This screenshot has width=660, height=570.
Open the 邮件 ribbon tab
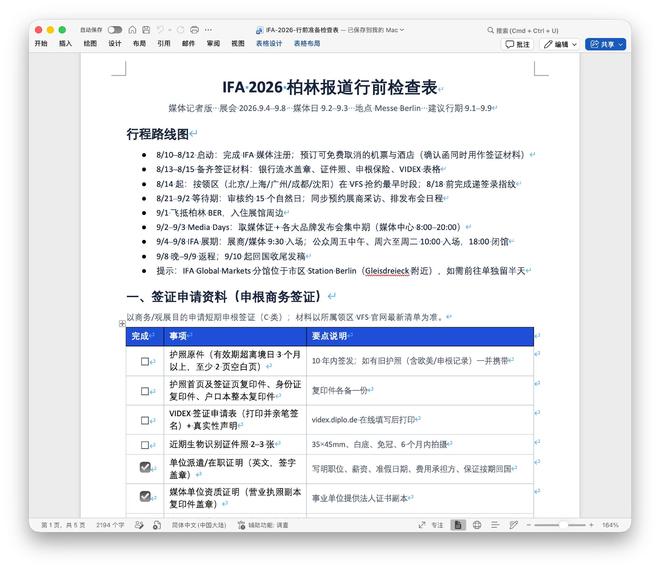coord(188,43)
